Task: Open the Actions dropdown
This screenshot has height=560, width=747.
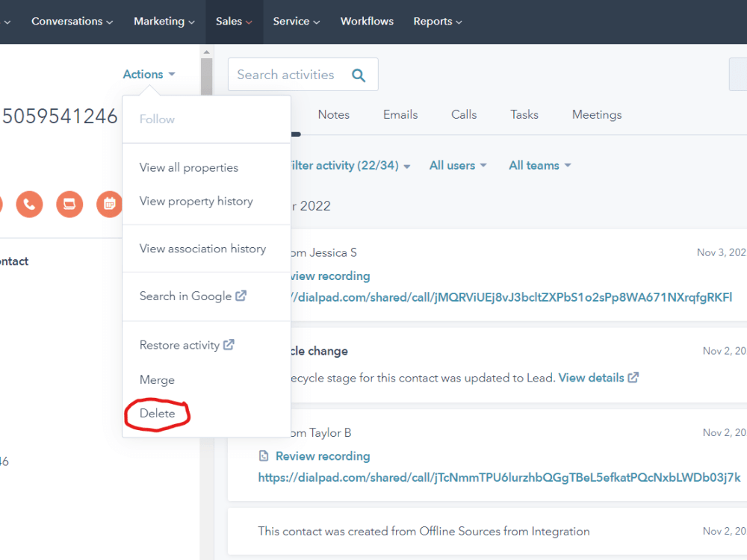Action: pyautogui.click(x=149, y=74)
